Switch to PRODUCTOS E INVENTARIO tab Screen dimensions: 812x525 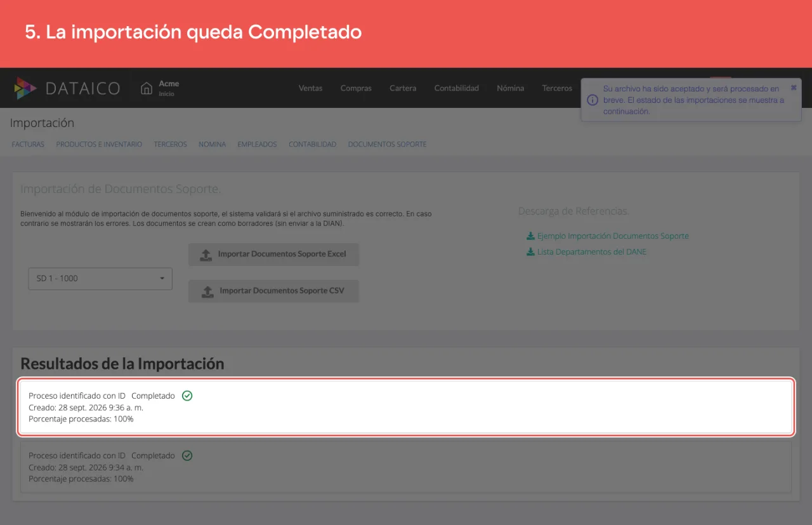(99, 145)
